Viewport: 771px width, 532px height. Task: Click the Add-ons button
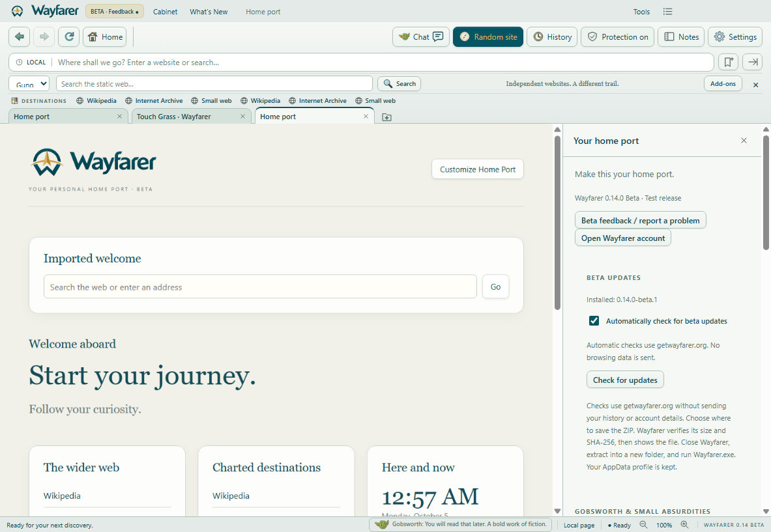click(x=723, y=83)
